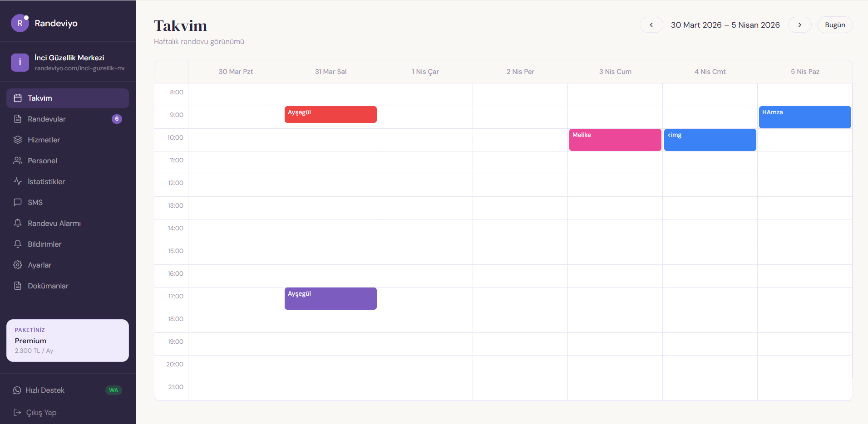
Task: Open the blue HAmza appointment on Sunday
Action: pos(804,117)
